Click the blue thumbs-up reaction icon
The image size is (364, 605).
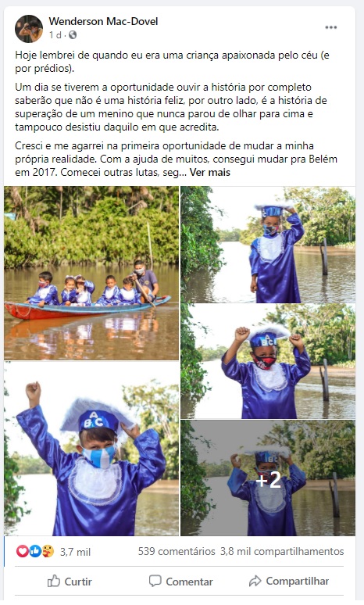point(34,551)
